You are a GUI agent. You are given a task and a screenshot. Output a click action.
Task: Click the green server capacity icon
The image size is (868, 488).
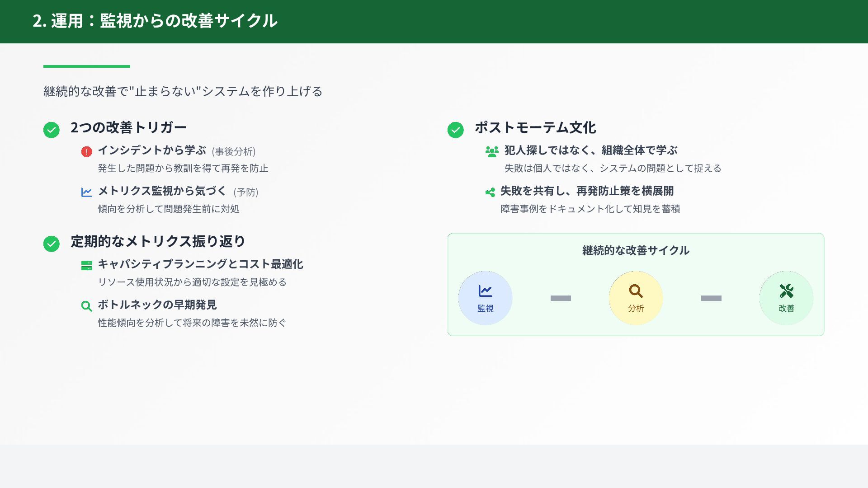(x=86, y=265)
